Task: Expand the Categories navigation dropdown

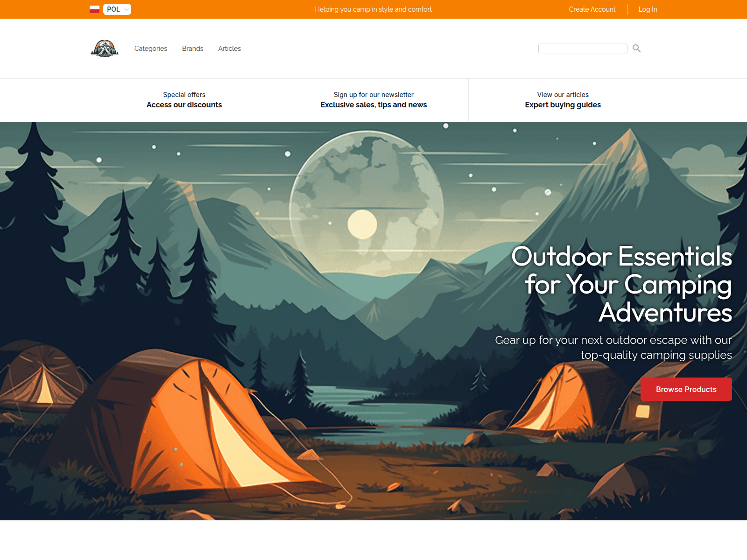Action: tap(150, 49)
